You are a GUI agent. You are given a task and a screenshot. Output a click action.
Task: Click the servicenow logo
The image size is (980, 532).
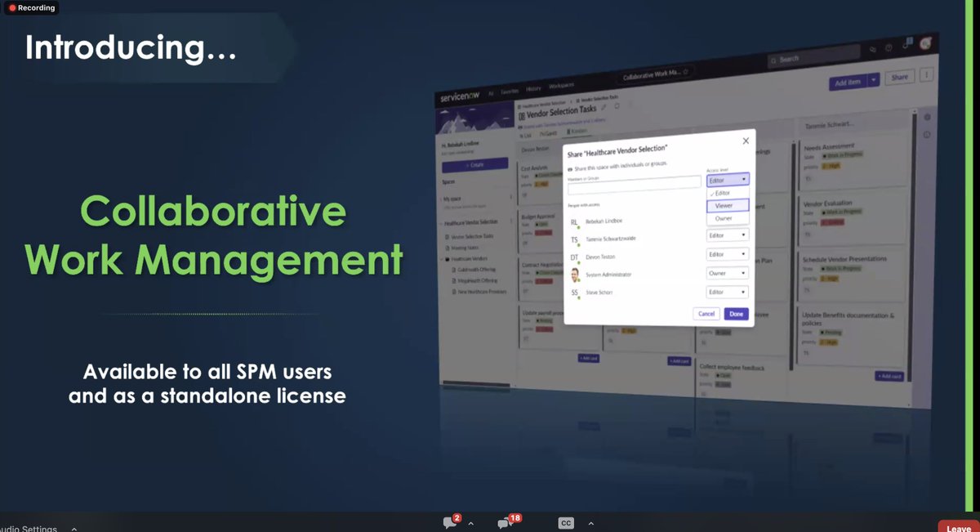coord(461,95)
